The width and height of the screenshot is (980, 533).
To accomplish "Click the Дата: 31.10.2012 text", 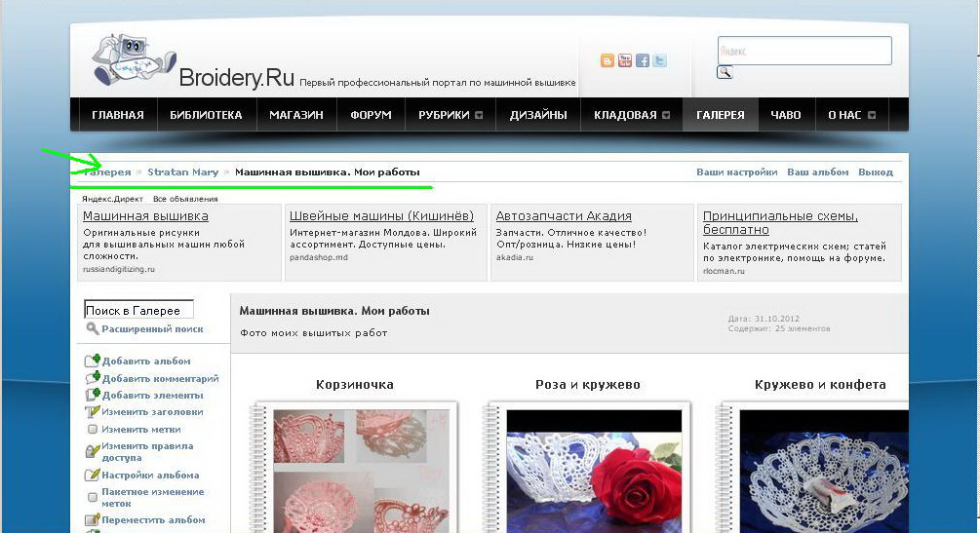I will [x=764, y=319].
